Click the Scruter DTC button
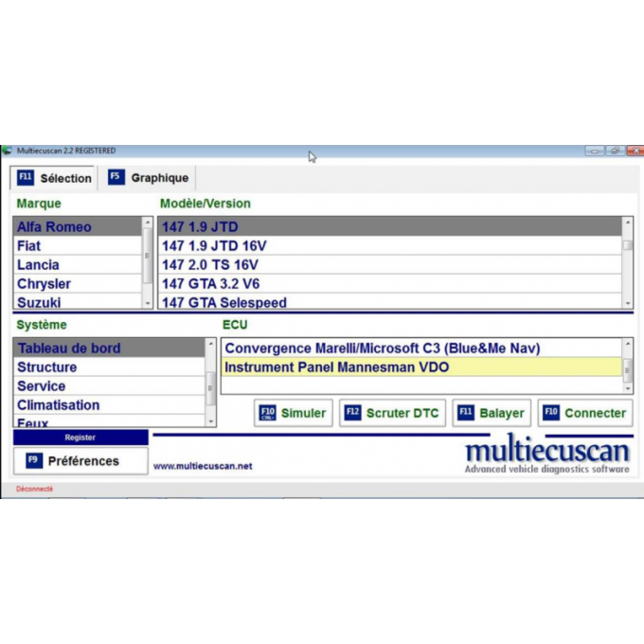644x644 pixels. (392, 413)
